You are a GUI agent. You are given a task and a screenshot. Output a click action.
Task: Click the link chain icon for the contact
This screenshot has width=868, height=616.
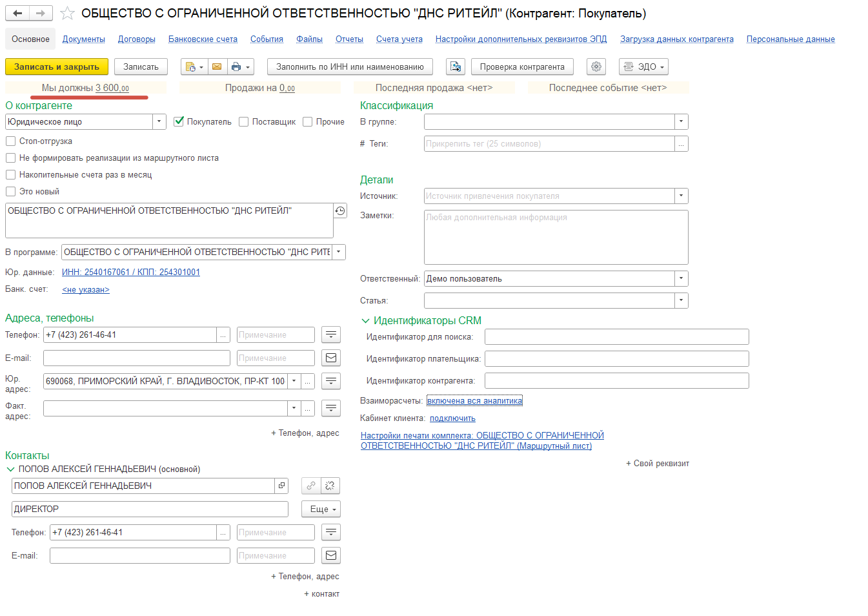(x=311, y=486)
